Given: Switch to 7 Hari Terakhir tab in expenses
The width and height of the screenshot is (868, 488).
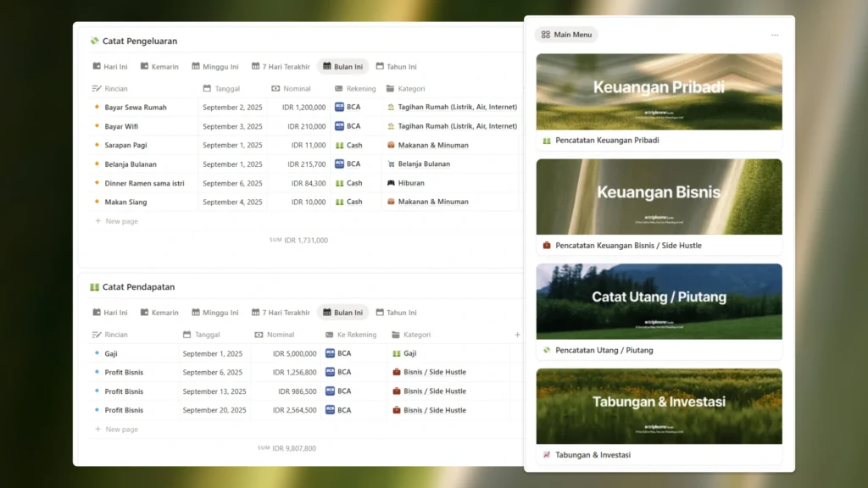Looking at the screenshot, I should coord(280,66).
